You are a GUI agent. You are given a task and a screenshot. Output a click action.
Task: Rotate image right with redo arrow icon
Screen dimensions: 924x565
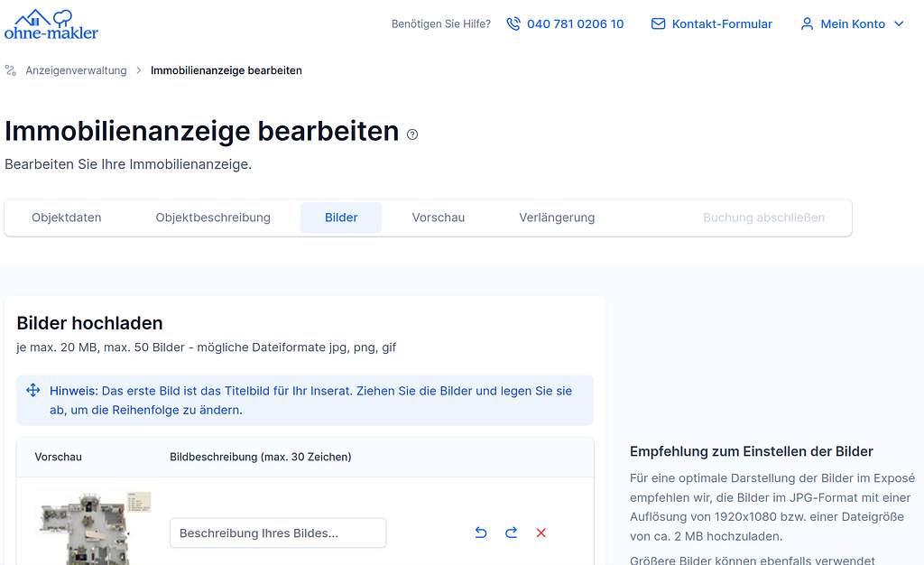[511, 533]
